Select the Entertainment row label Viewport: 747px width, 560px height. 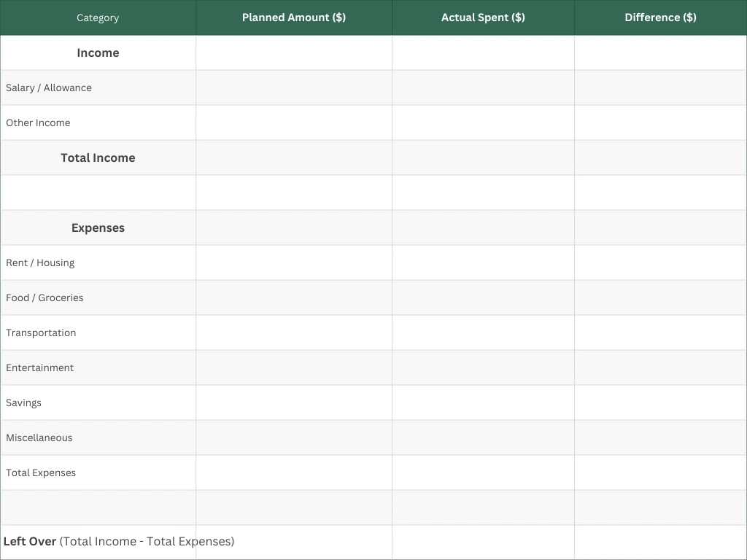[x=39, y=367]
